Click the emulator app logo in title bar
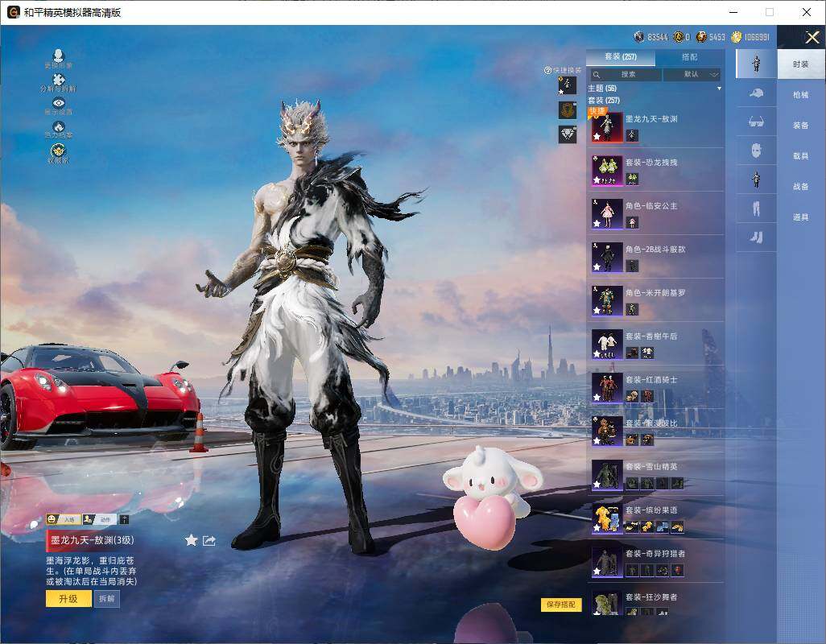826x644 pixels. [x=13, y=12]
